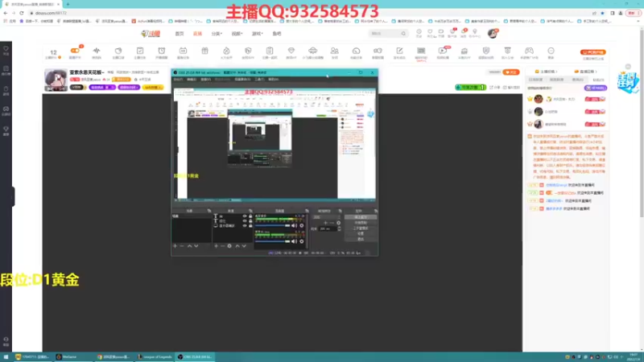644x362 pixels.
Task: Unlock the first text source in OBS
Action: (250, 216)
